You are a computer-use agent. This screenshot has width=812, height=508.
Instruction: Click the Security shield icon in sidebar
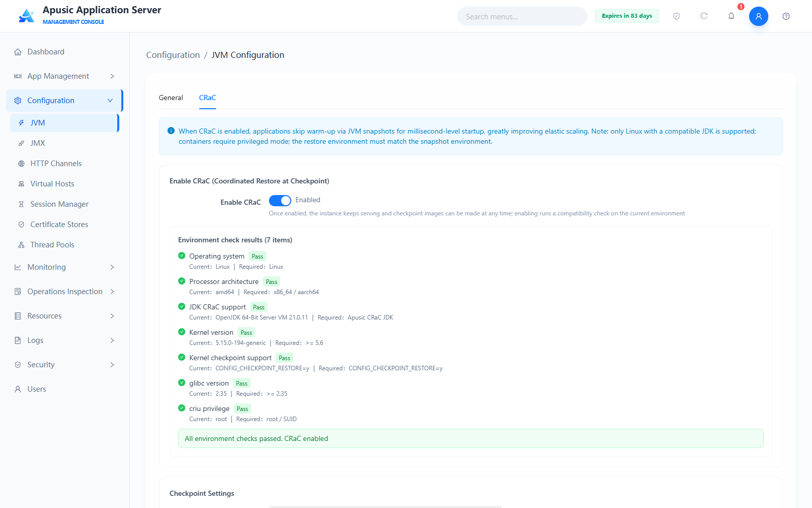coord(18,365)
